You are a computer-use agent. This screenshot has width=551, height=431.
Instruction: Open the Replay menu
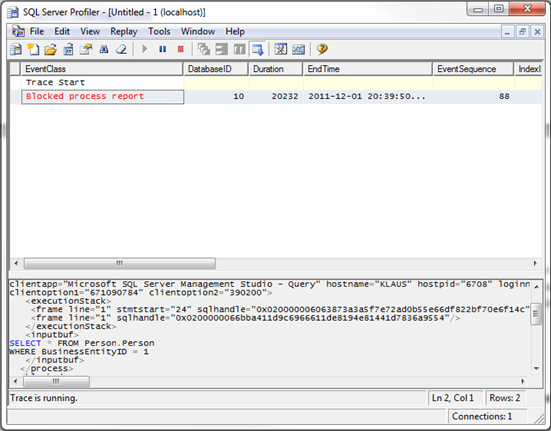124,32
